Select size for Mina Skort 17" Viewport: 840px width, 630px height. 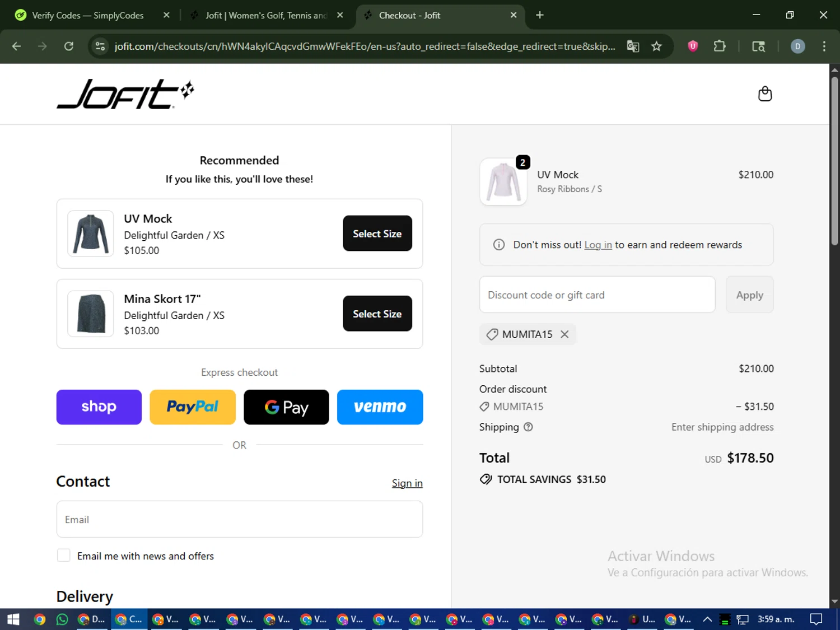(377, 314)
